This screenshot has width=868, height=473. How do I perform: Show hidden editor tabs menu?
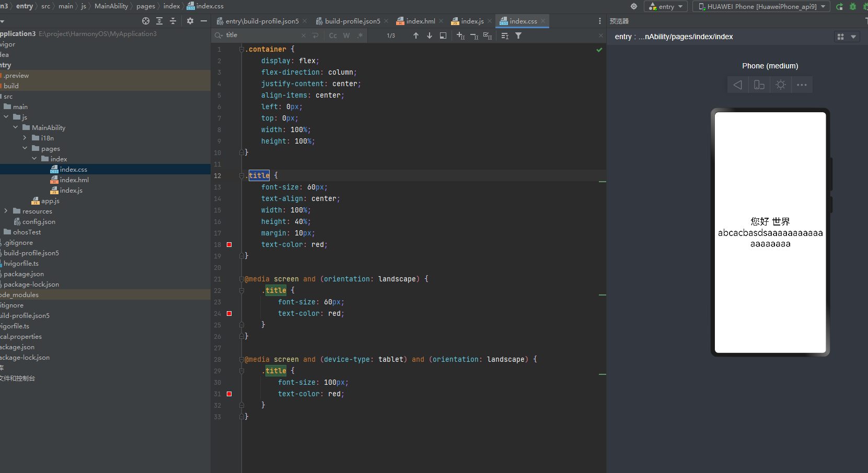pyautogui.click(x=600, y=21)
